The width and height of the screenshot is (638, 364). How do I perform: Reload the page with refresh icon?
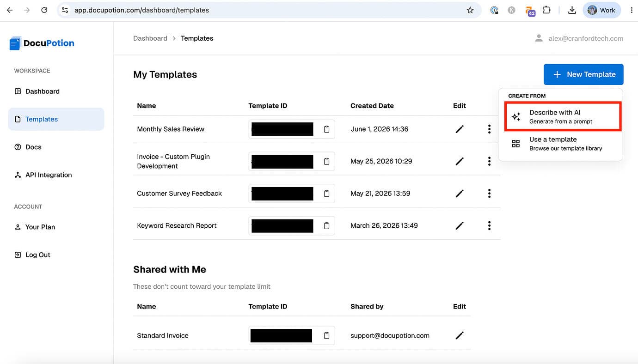pyautogui.click(x=44, y=10)
